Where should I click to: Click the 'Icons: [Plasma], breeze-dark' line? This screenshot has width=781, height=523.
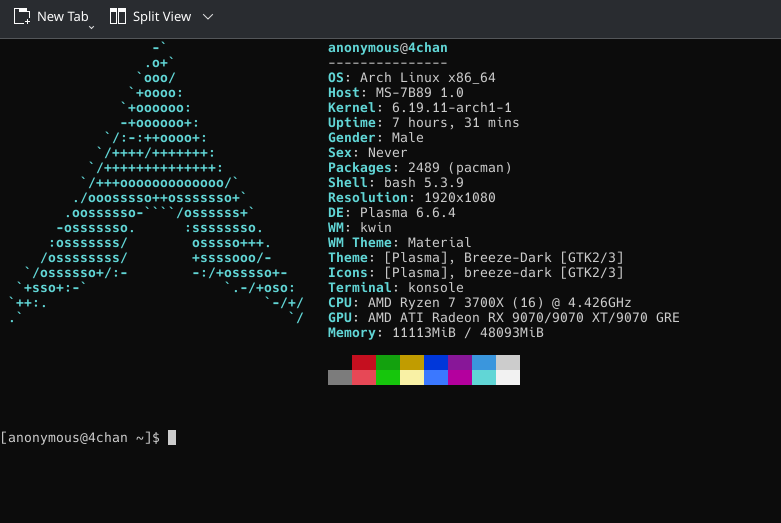476,272
